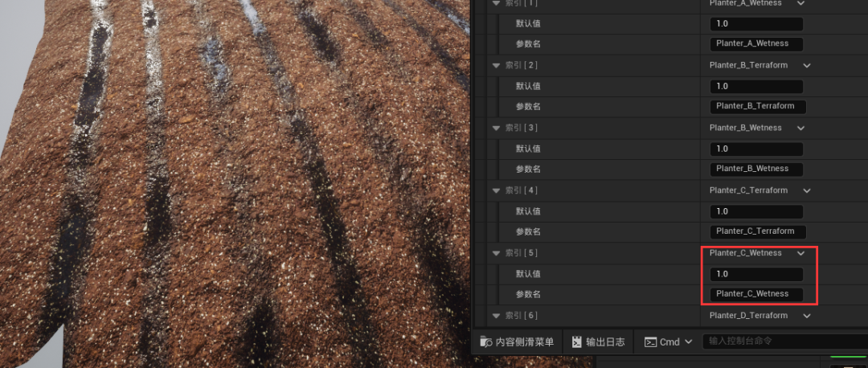Click 默认值 field under 索引 [3]
Screen dimensions: 868x368
click(x=756, y=149)
